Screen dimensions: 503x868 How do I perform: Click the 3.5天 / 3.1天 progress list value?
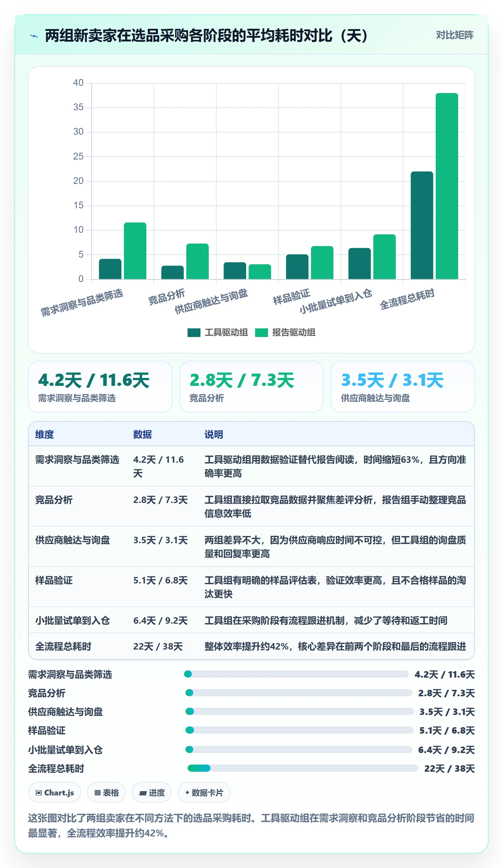pos(447,712)
